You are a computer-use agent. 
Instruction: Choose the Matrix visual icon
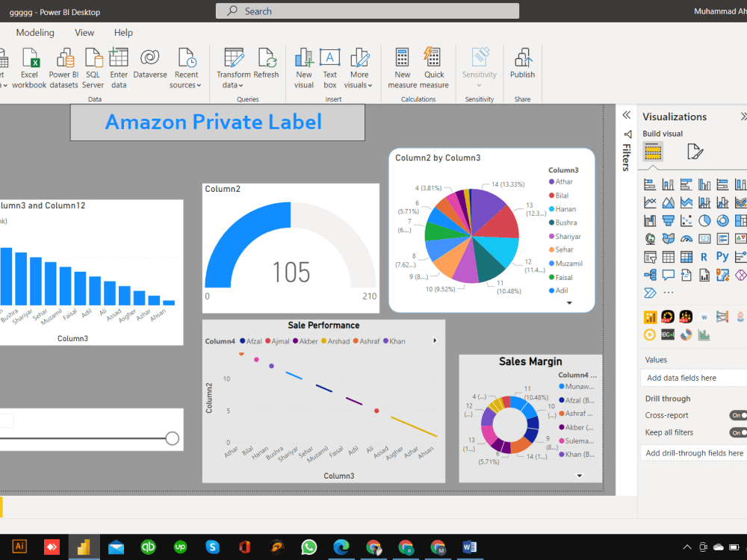pos(686,257)
